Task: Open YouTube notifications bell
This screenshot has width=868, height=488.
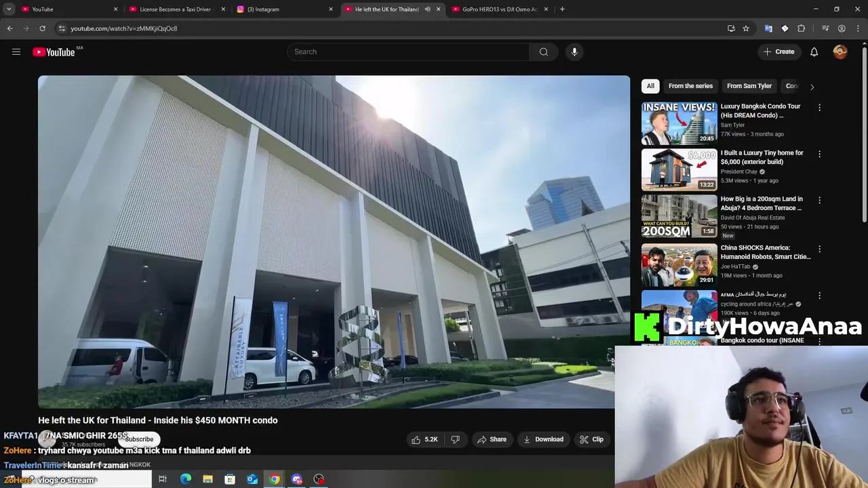Action: click(x=814, y=52)
